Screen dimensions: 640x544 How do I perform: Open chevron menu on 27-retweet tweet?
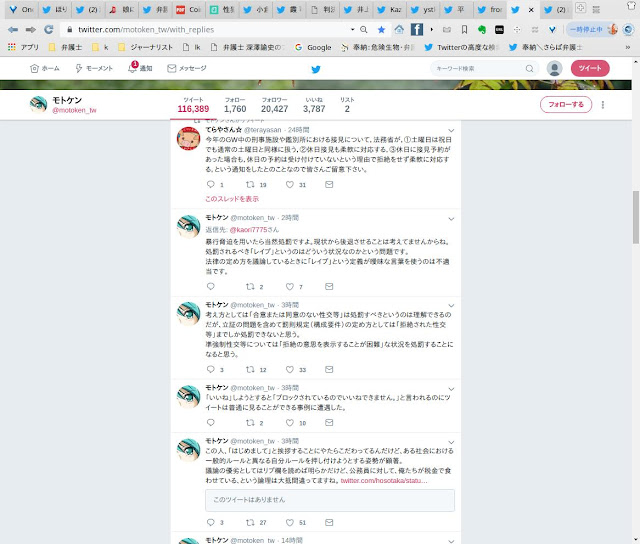(x=451, y=442)
